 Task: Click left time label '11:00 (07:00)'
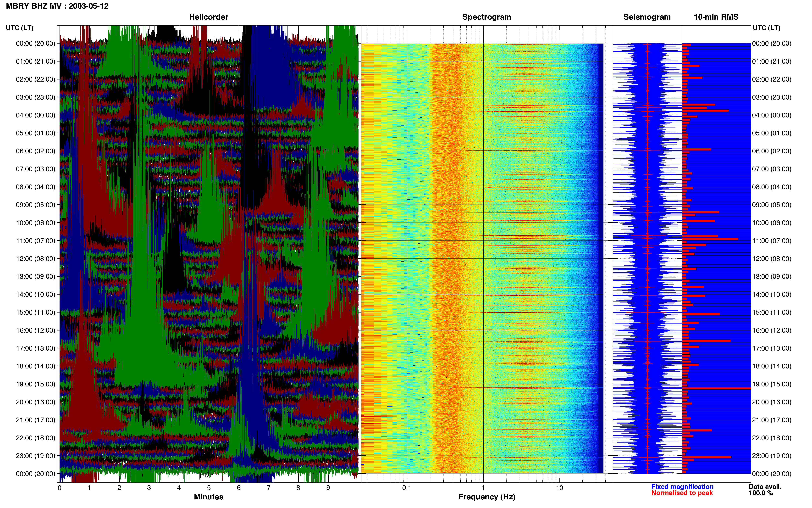tap(36, 240)
